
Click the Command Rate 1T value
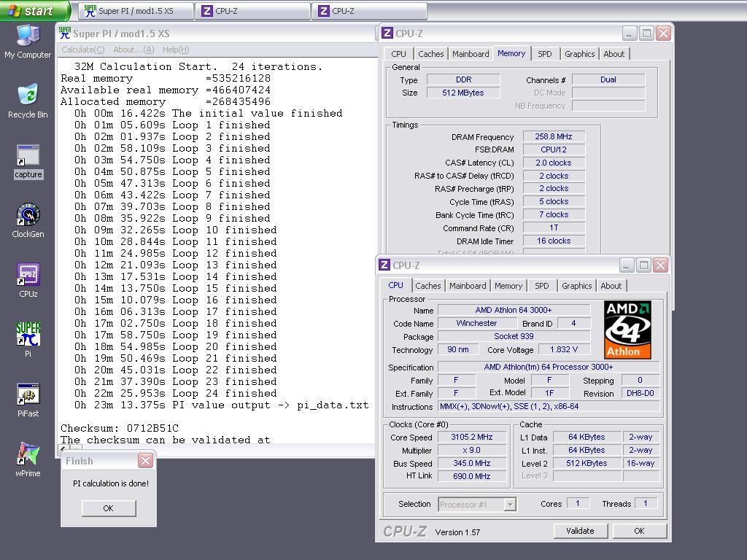(554, 227)
